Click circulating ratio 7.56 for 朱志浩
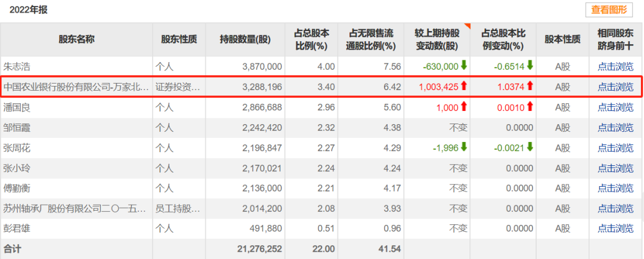Image resolution: width=644 pixels, height=259 pixels. click(x=393, y=67)
